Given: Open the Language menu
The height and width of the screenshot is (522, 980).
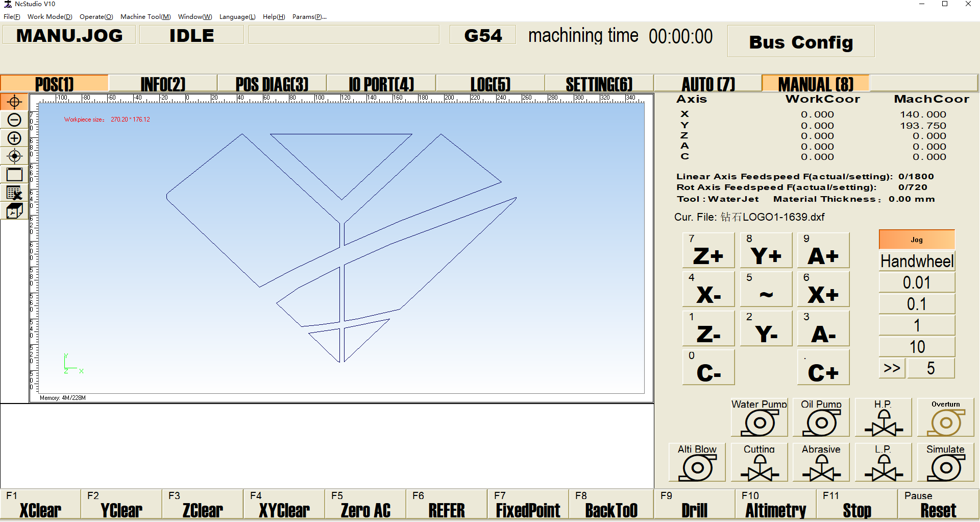Looking at the screenshot, I should [x=237, y=17].
